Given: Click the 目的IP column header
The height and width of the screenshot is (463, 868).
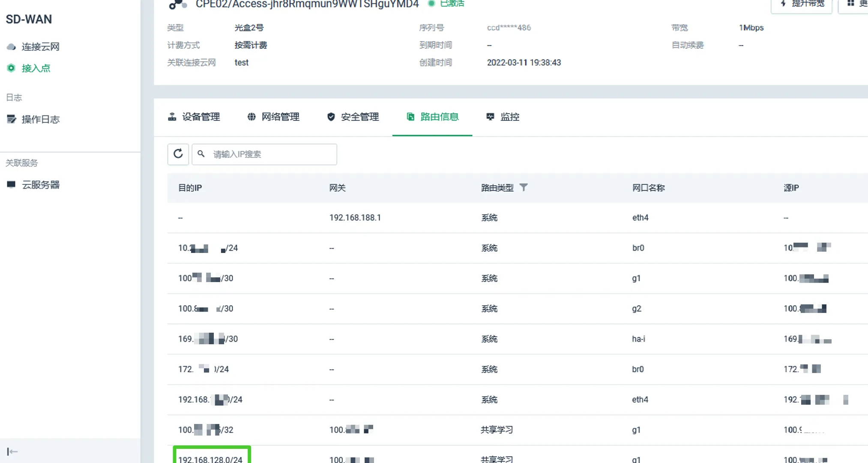Looking at the screenshot, I should pos(190,188).
